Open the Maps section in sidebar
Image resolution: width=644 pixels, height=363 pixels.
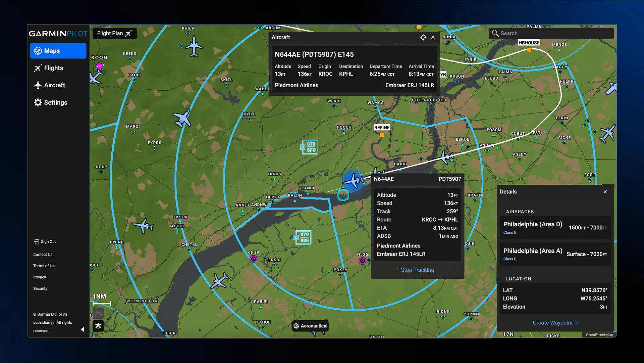coord(58,51)
